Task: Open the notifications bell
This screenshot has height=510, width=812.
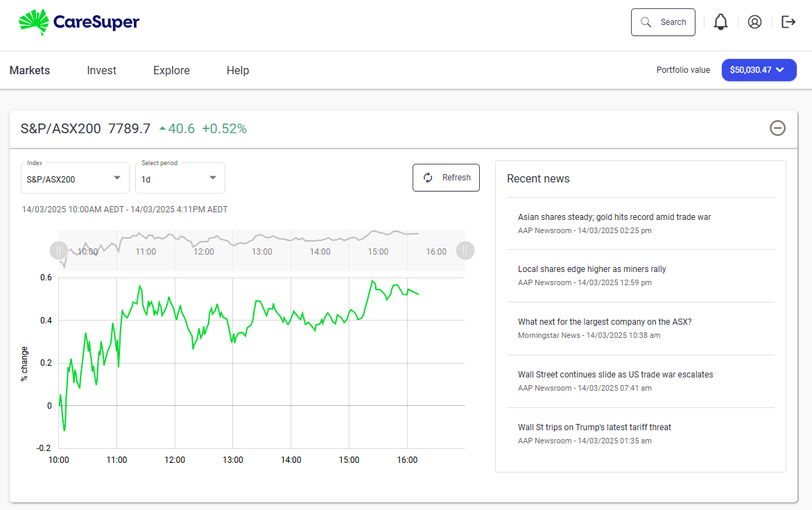Action: pyautogui.click(x=720, y=22)
